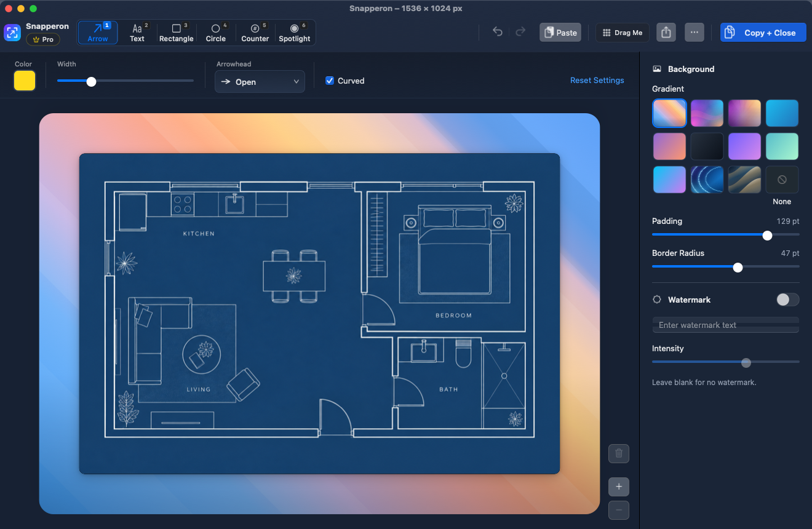Select the blue swirl wallpaper background
This screenshot has height=529, width=812.
point(707,180)
